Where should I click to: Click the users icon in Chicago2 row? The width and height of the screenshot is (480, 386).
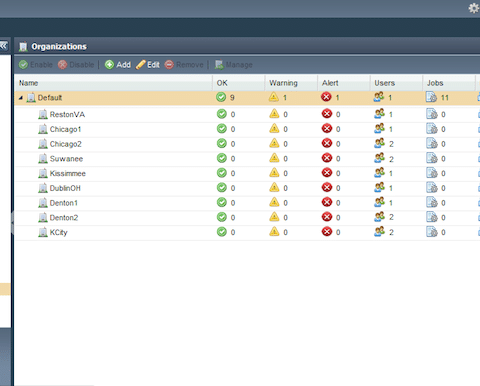[379, 143]
